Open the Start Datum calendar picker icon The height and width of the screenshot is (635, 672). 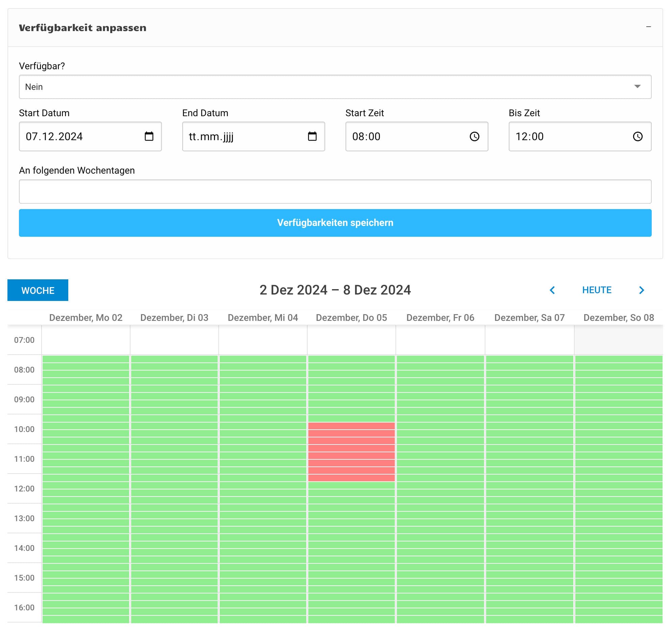(149, 136)
